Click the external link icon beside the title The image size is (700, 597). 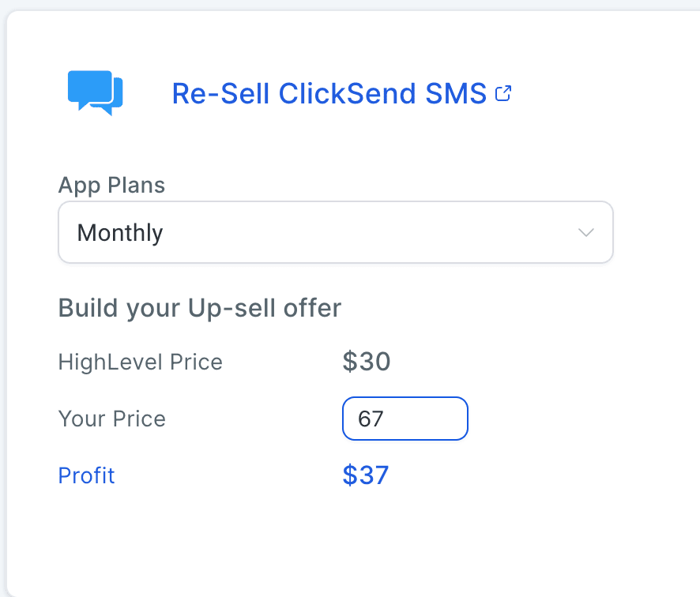point(503,92)
